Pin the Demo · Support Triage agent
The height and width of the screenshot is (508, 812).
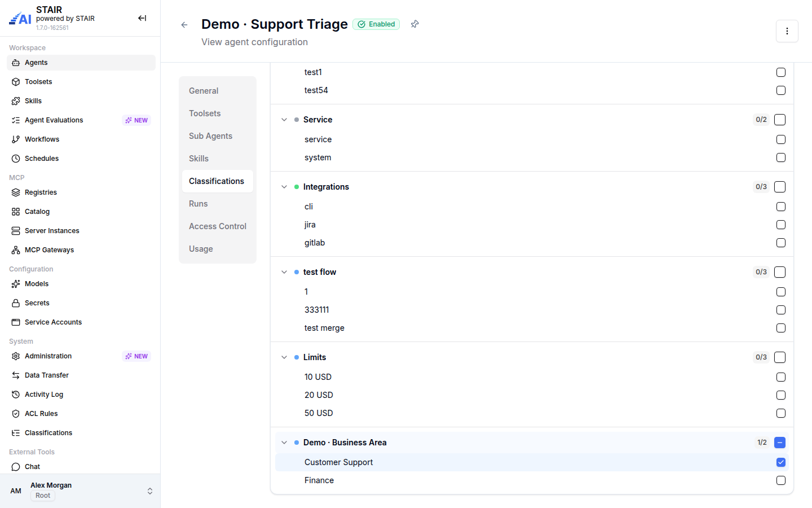(x=415, y=24)
